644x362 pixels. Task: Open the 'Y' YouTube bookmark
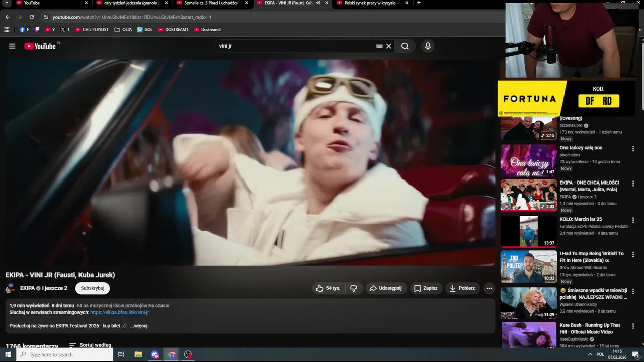point(50,30)
